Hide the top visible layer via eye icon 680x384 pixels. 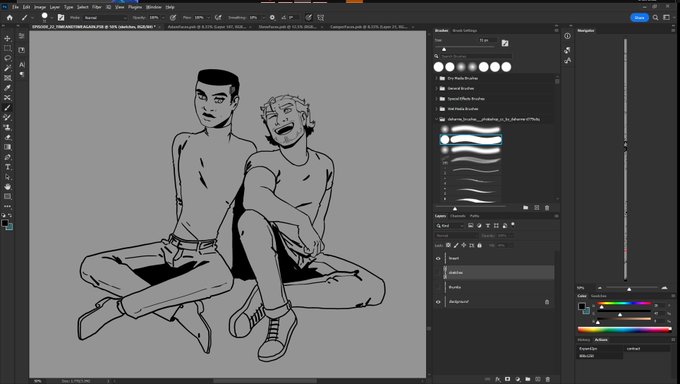438,259
